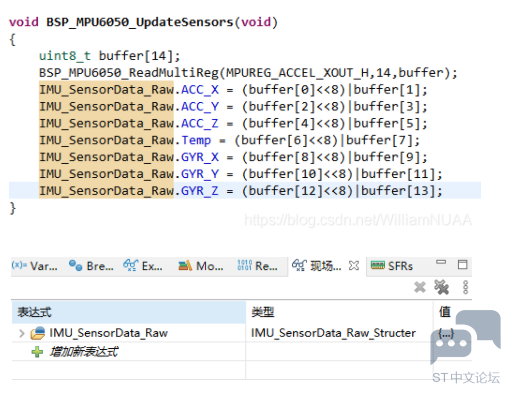Click the Breakpoints tab dot icon
This screenshot has height=393, width=509.
75,265
